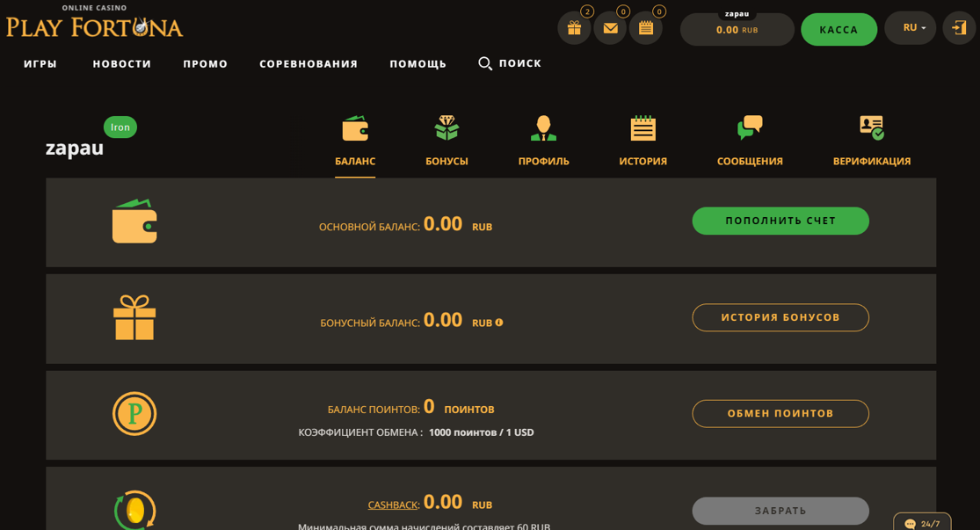Click the person icon above ПРОФИЛЬ
This screenshot has width=980, height=530.
click(543, 128)
